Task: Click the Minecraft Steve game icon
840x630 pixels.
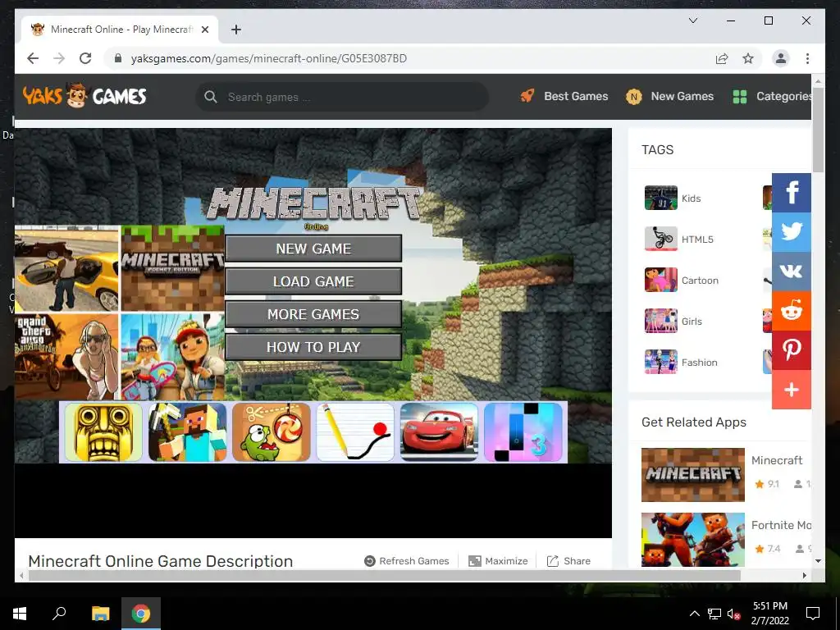Action: coord(188,432)
